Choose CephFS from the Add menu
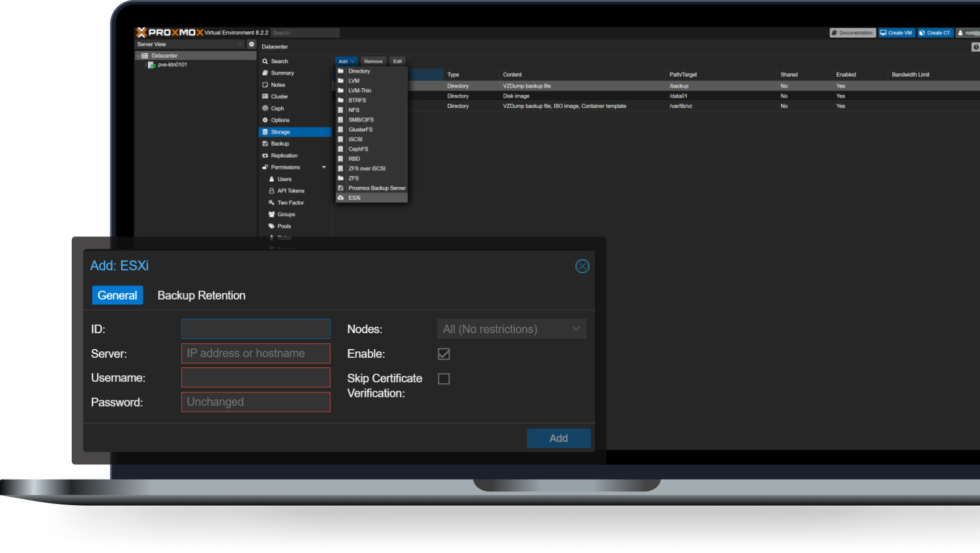This screenshot has width=980, height=553. pyautogui.click(x=372, y=149)
